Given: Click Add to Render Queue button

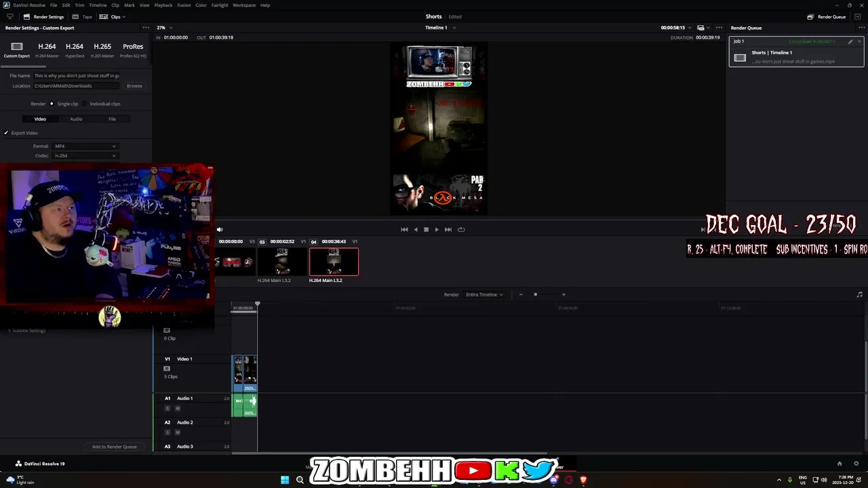Looking at the screenshot, I should pyautogui.click(x=115, y=447).
